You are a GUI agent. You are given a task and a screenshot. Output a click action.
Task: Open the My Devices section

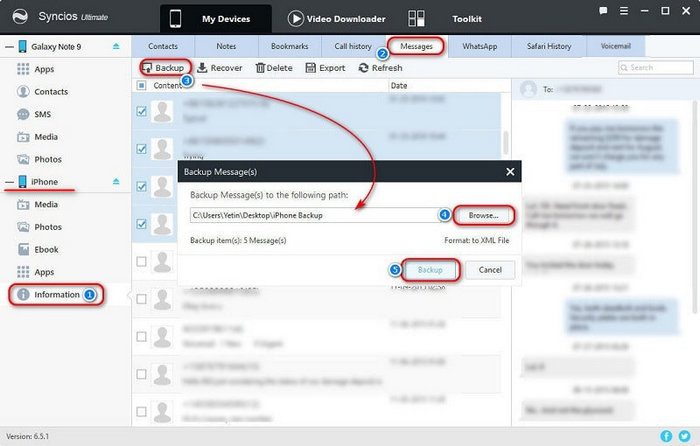click(x=216, y=19)
